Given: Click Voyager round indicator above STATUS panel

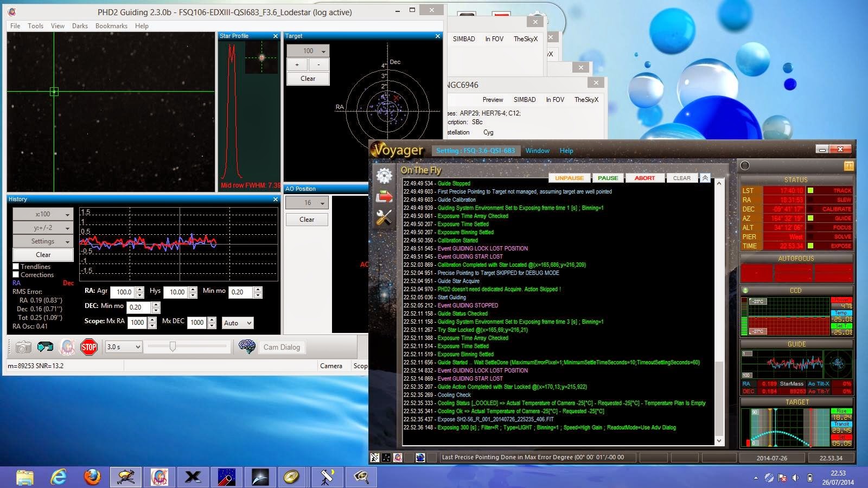Looking at the screenshot, I should 745,165.
